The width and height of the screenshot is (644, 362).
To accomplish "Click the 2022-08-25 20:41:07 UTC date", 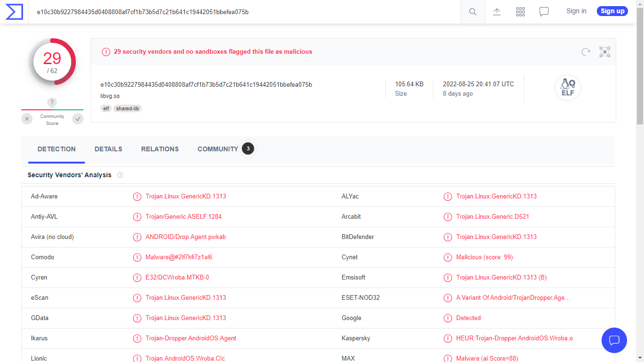I will [479, 84].
